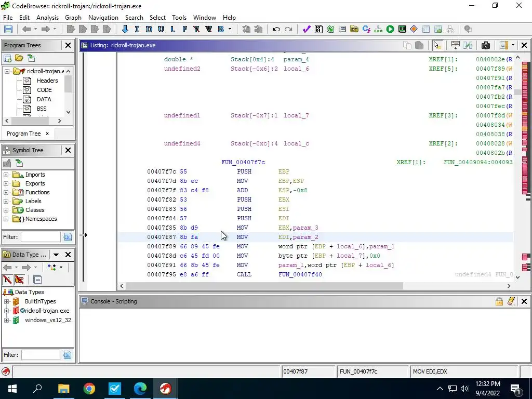Image resolution: width=532 pixels, height=399 pixels.
Task: Click XREF address 0040802e in listing
Action: click(x=490, y=59)
